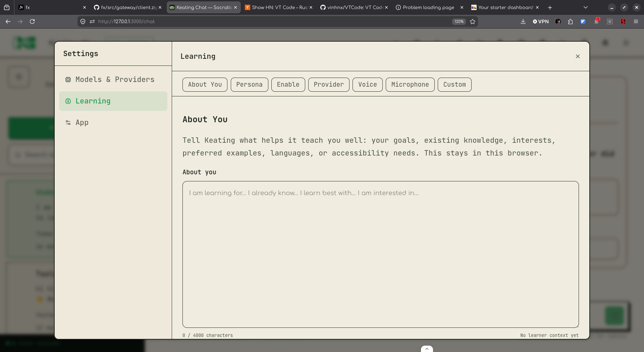Jump to the Provider section
Viewport: 644px width, 352px height.
click(329, 85)
